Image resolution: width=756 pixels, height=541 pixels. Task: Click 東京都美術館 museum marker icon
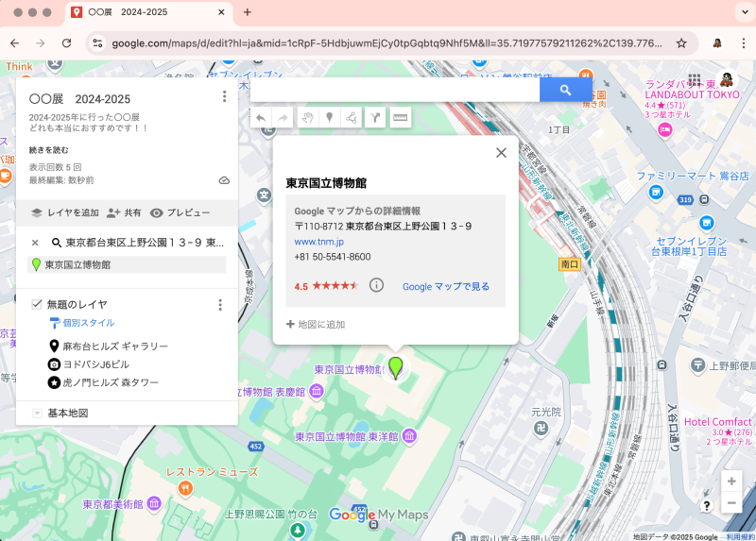[154, 504]
